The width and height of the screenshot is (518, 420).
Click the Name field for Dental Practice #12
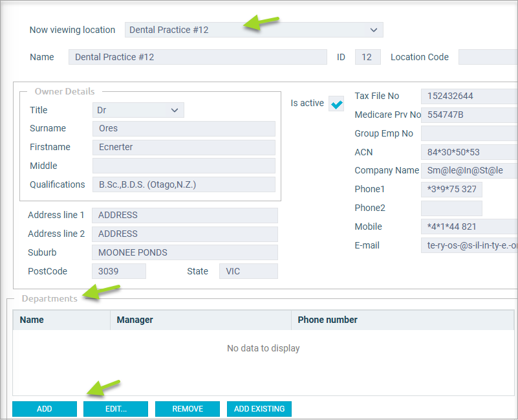(x=197, y=57)
